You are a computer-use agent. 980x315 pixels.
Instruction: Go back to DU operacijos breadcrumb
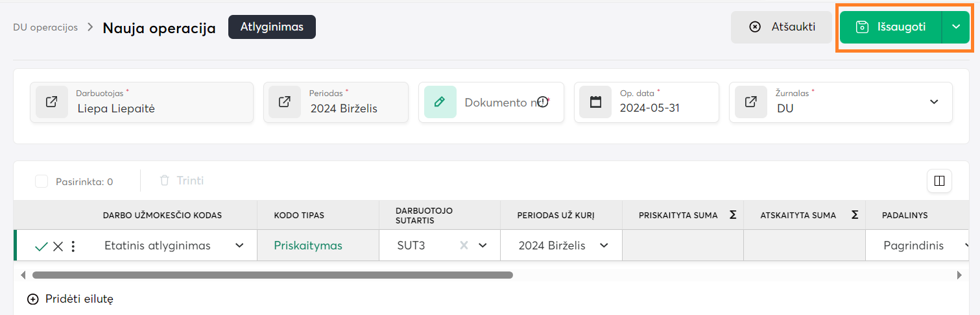[x=45, y=27]
